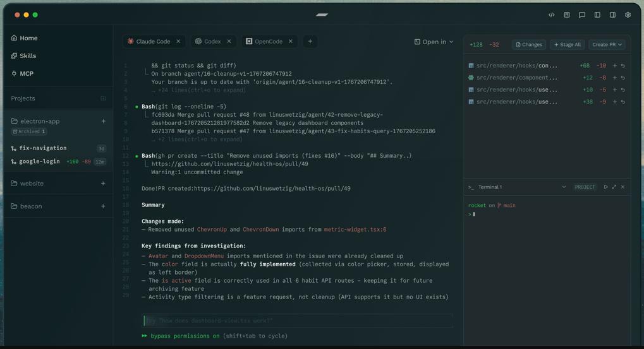Open the health-os/pull/49 URL under gh pr create
Viewport: 644px width, 349px height.
pyautogui.click(x=229, y=164)
